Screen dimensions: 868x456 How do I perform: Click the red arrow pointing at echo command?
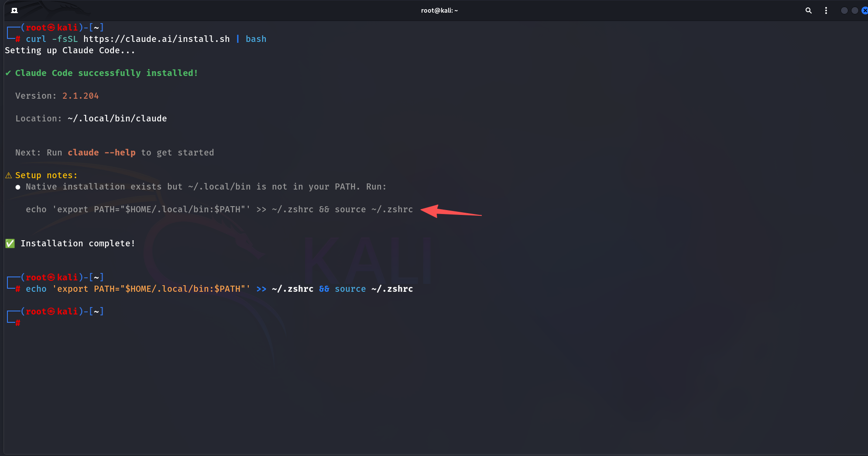(x=451, y=211)
